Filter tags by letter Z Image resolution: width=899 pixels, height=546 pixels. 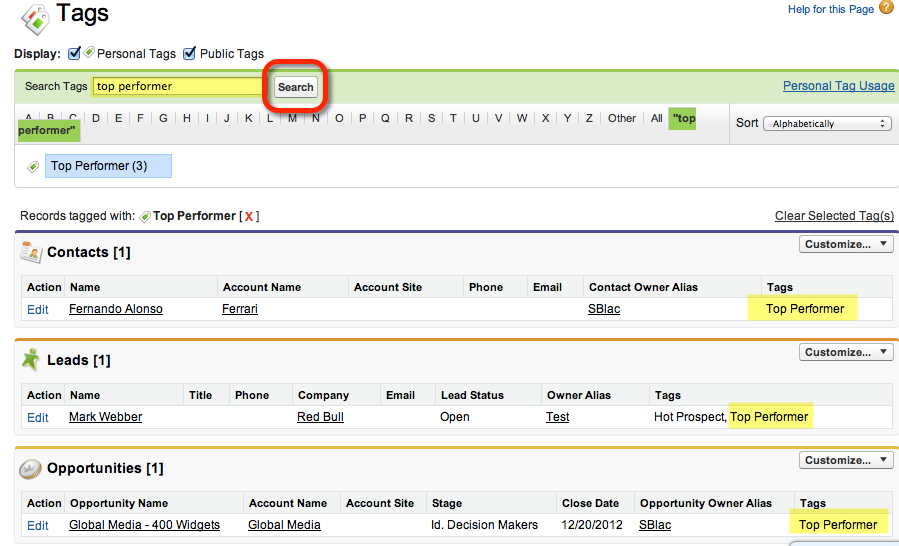coord(589,118)
